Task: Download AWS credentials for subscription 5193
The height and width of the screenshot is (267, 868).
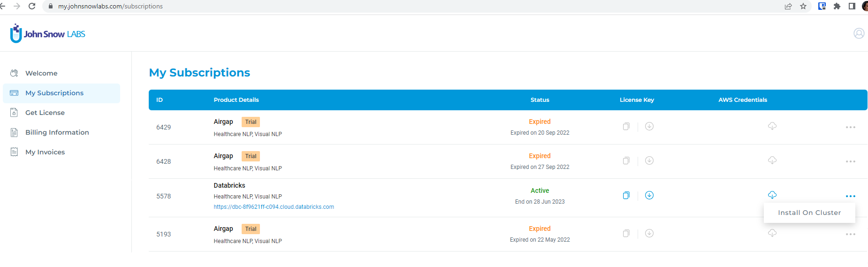Action: (x=772, y=233)
